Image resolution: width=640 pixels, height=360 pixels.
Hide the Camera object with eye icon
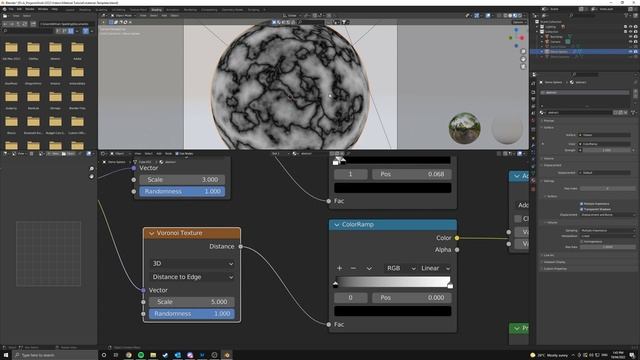(x=631, y=42)
